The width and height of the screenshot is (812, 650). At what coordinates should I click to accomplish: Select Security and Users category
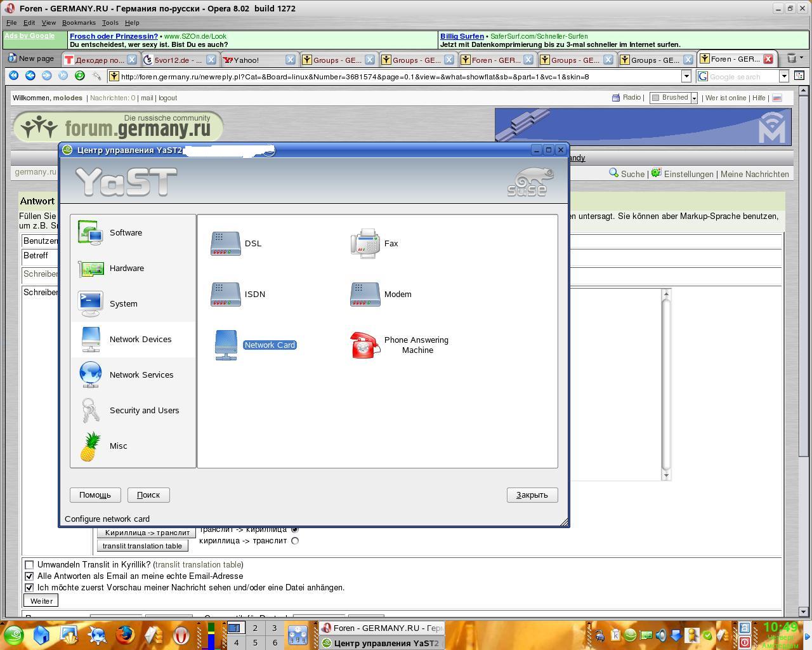tap(133, 410)
